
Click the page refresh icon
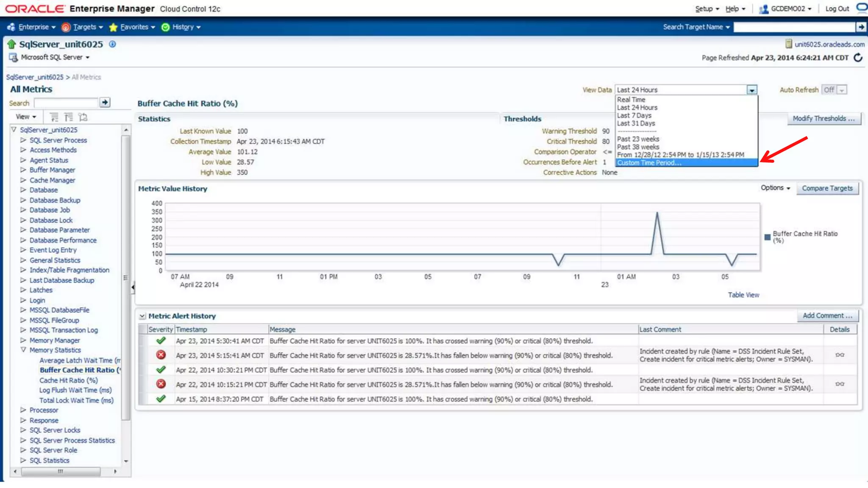[858, 58]
